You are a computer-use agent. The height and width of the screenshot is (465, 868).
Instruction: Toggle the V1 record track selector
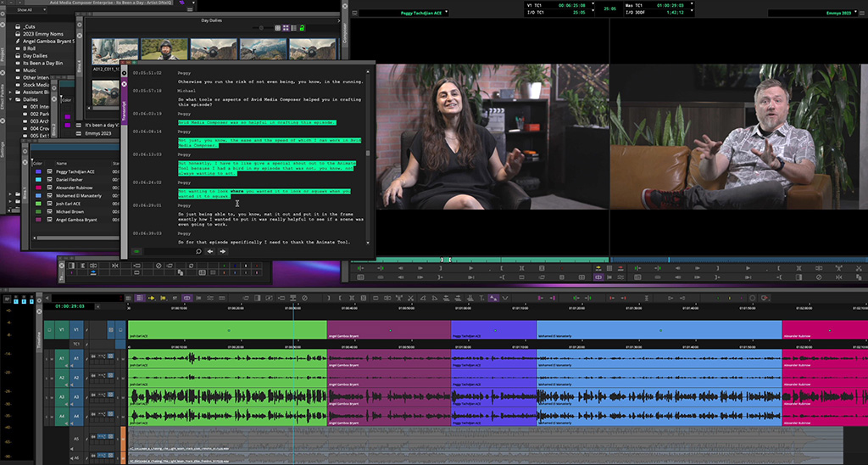(75, 329)
